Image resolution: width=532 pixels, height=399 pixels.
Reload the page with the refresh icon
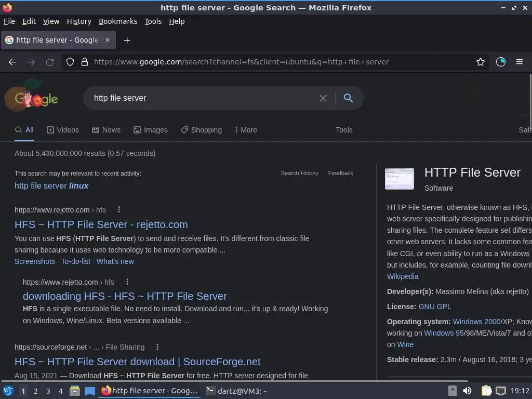coord(50,62)
